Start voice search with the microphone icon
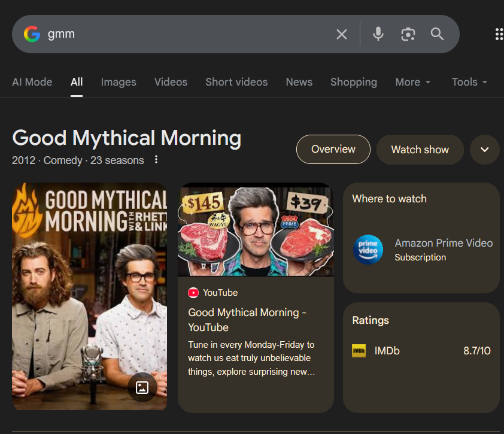Screen dimensions: 504x434 click(378, 34)
